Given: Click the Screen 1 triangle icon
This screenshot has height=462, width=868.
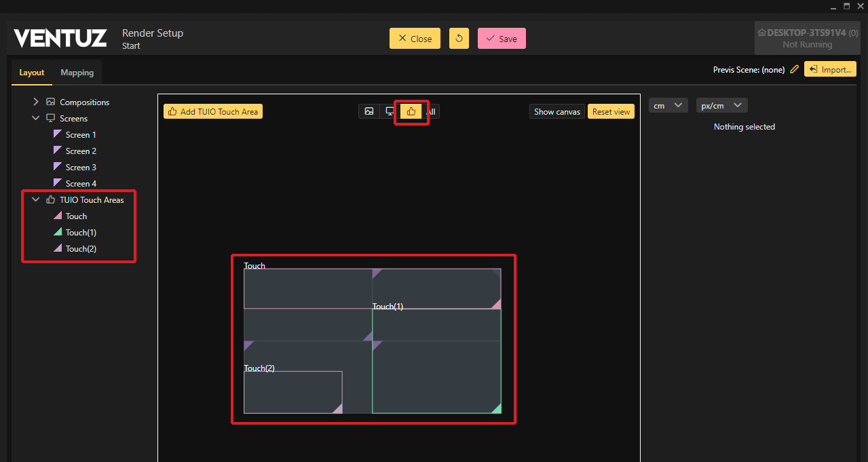Looking at the screenshot, I should [58, 134].
